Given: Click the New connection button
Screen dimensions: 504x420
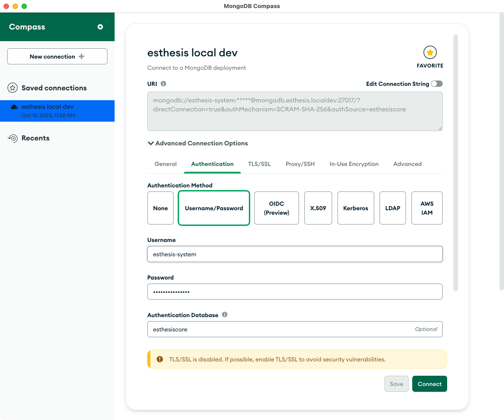Looking at the screenshot, I should tap(57, 56).
